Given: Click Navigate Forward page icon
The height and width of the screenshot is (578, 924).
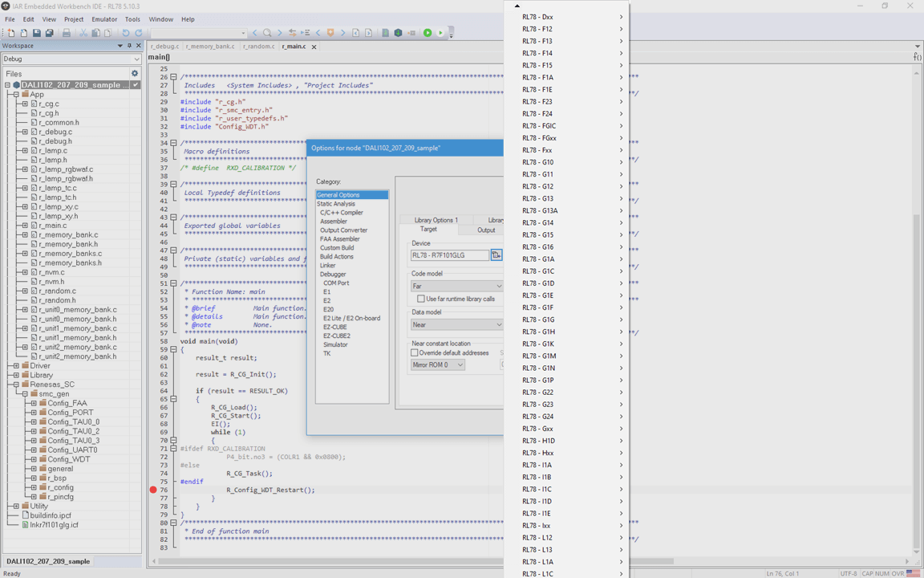Looking at the screenshot, I should coord(368,33).
